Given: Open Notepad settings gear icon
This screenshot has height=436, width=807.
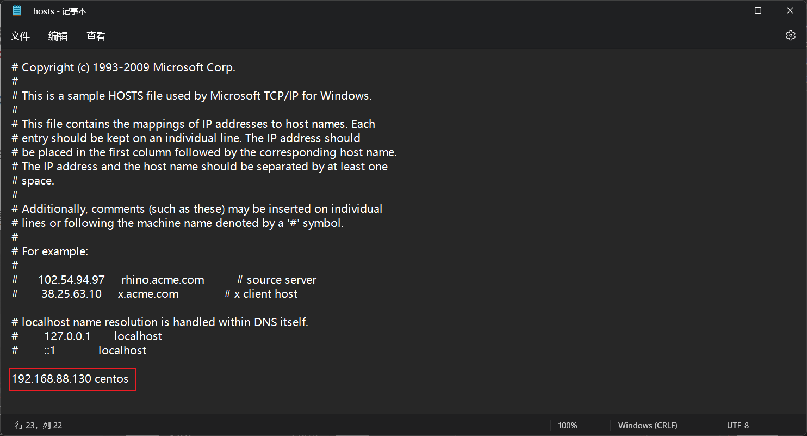Looking at the screenshot, I should tap(791, 36).
